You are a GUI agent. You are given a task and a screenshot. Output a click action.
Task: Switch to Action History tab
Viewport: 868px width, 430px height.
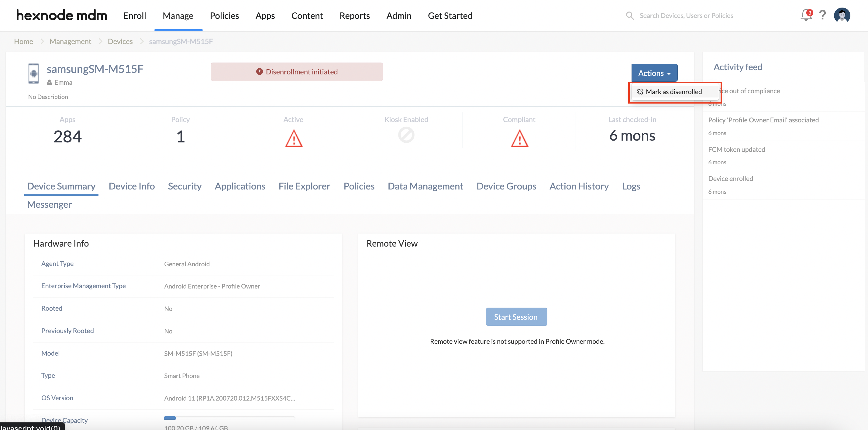coord(579,186)
